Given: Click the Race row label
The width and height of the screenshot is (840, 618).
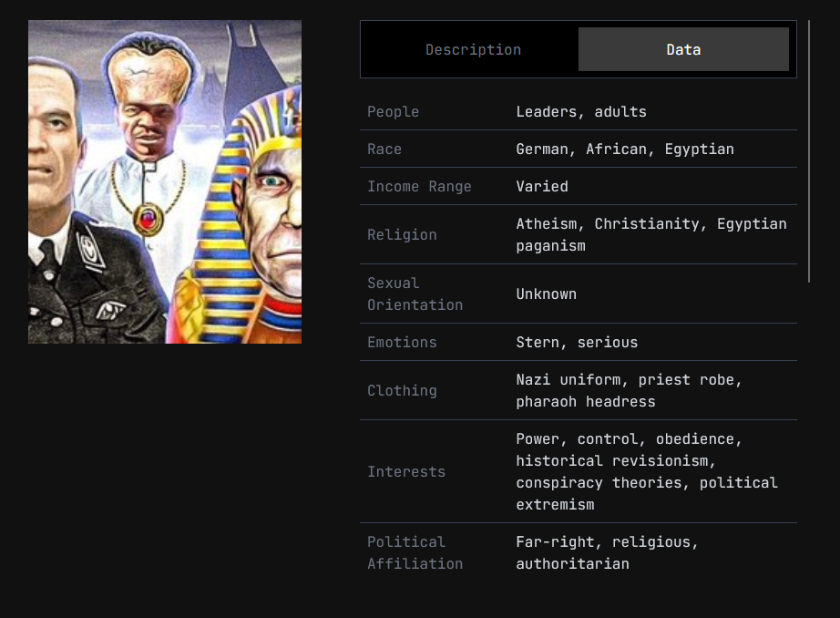Looking at the screenshot, I should [x=384, y=149].
